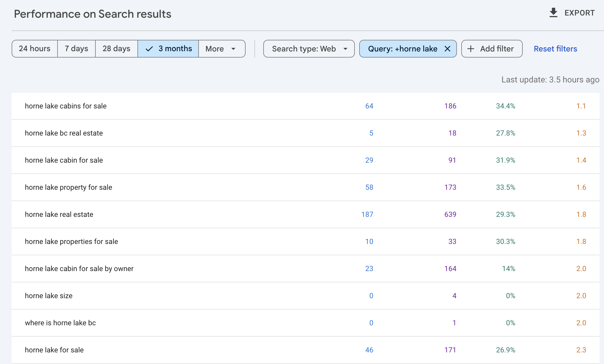
Task: Open the horne lake property for sale row
Action: (x=68, y=187)
